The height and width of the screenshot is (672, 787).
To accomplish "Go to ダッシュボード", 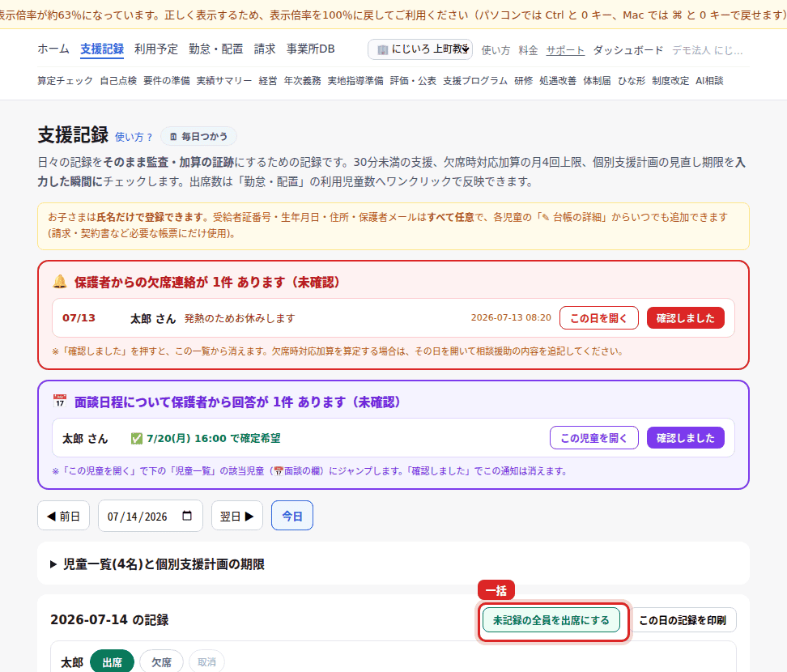I will [627, 50].
